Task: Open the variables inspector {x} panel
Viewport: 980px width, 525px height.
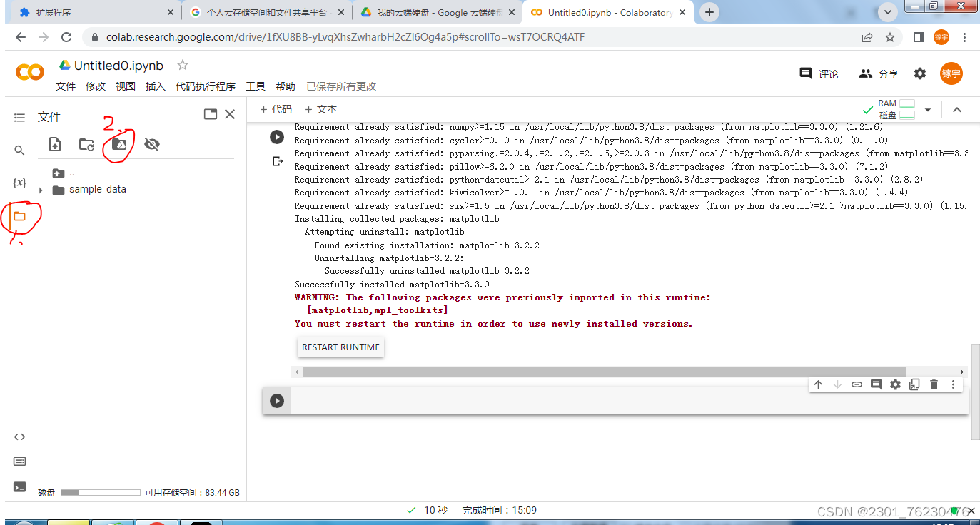Action: (19, 183)
